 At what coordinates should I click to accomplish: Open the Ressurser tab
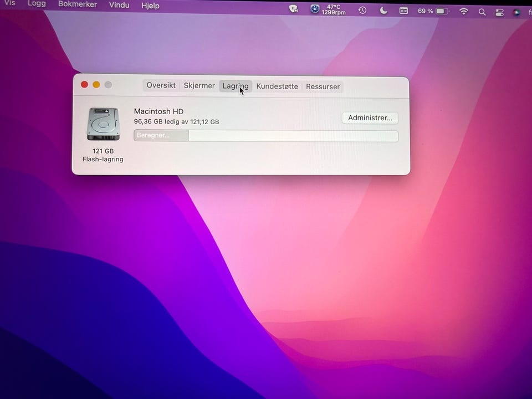coord(323,86)
